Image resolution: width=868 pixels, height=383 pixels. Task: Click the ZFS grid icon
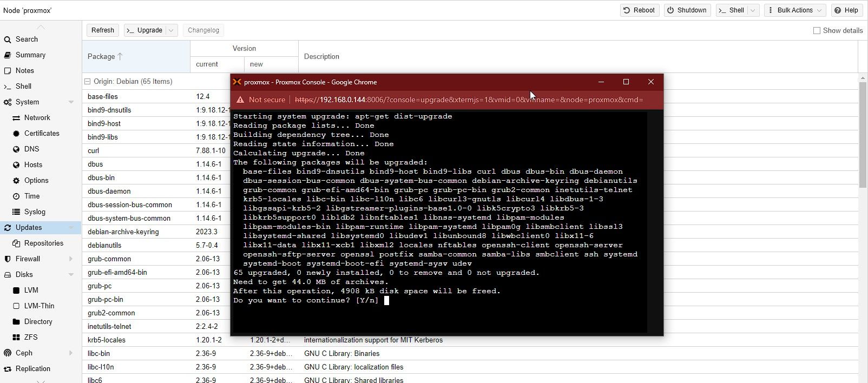[16, 338]
